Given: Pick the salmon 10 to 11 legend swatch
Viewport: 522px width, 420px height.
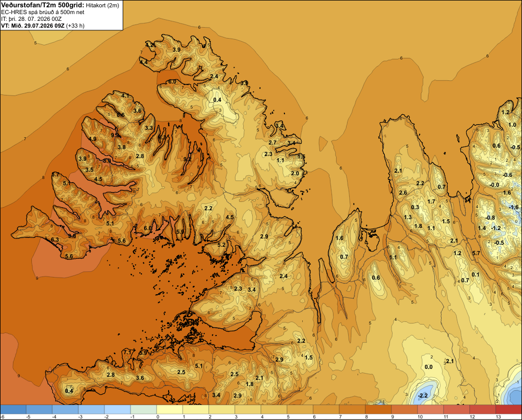Looking at the screenshot, I should pyautogui.click(x=431, y=409).
